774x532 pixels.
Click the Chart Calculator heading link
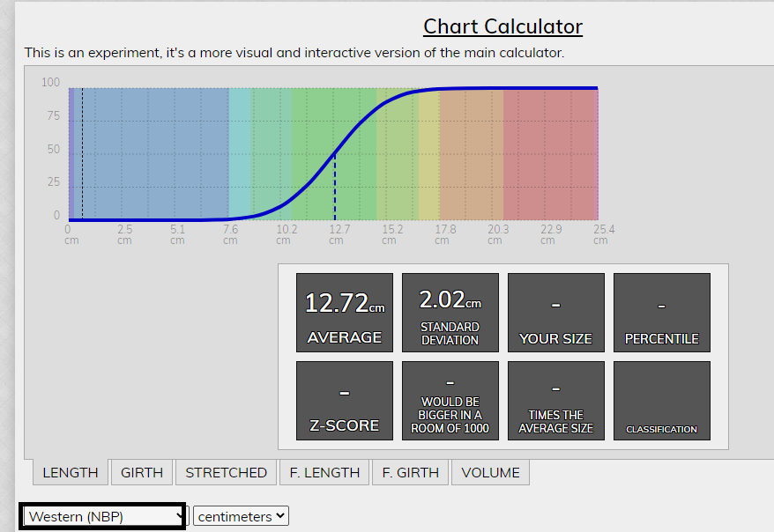pos(502,26)
